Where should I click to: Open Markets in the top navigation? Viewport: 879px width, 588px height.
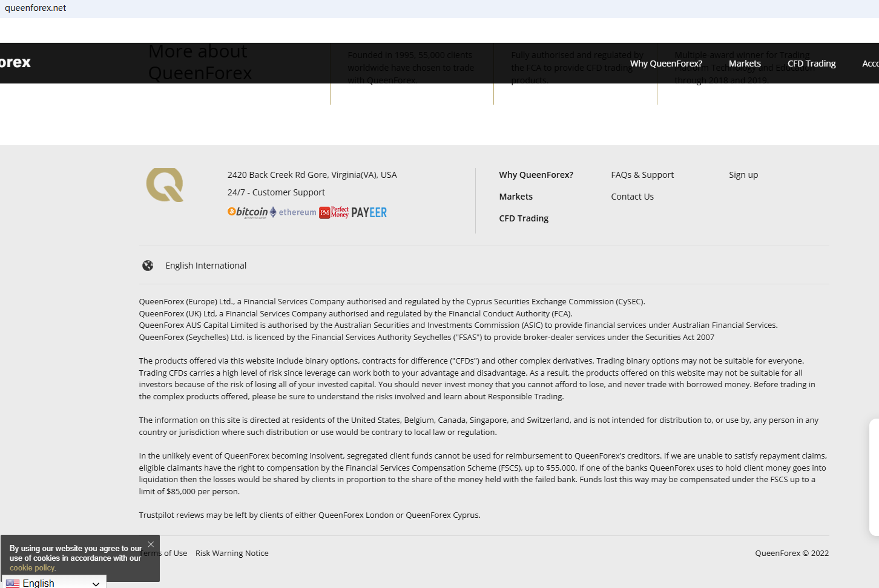coord(745,64)
